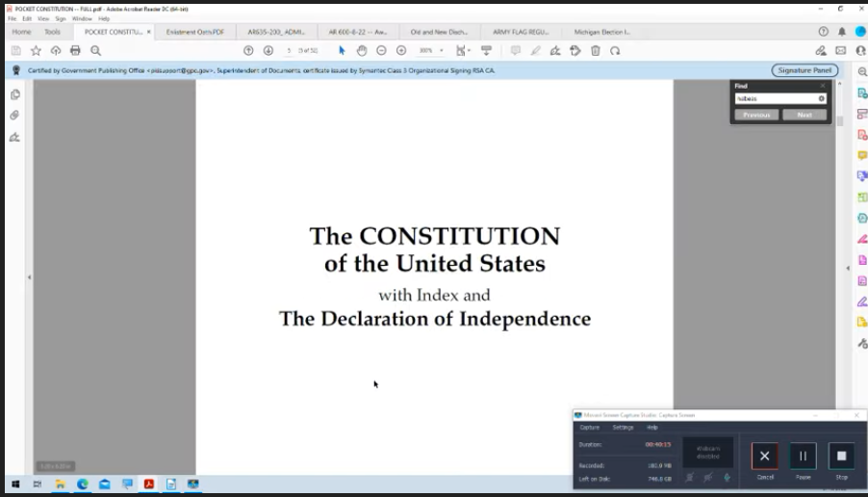Bookmark the file with the star icon
Viewport: 868px width, 497px height.
tap(36, 51)
